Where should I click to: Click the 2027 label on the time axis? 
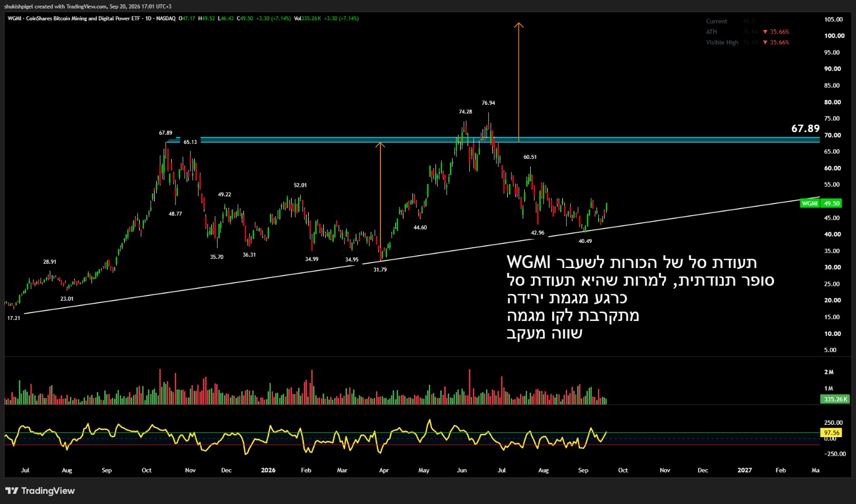744,470
